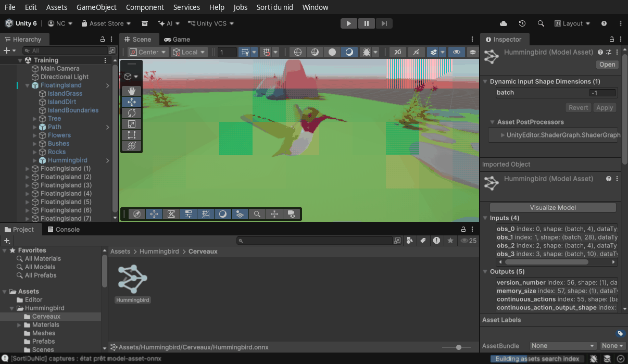
Task: Open the Inspector preset sliders icon
Action: (609, 52)
